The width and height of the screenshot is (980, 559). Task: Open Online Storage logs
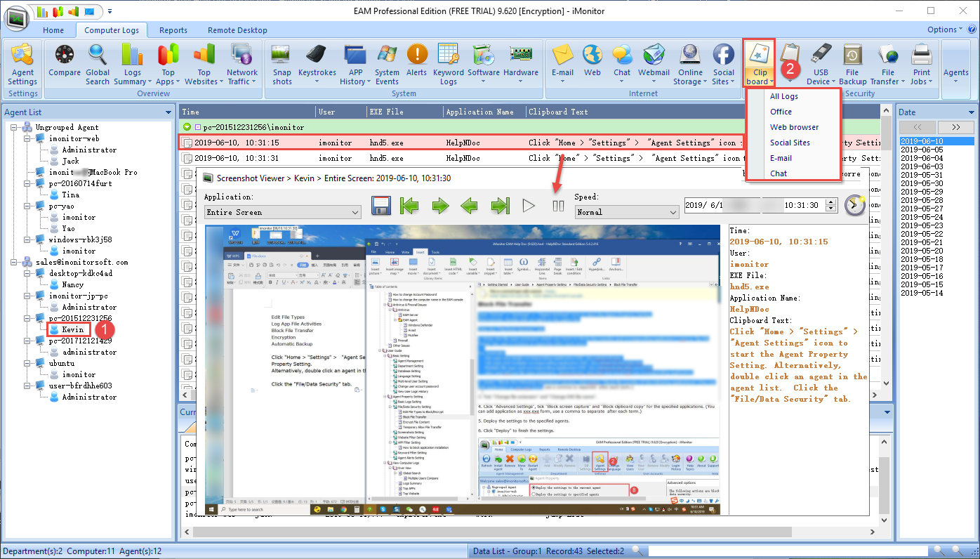[x=690, y=65]
